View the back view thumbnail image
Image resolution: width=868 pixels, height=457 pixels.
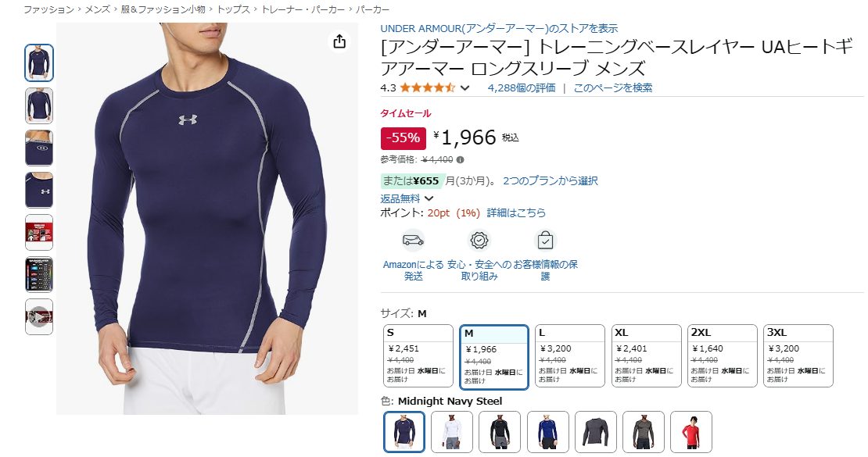click(39, 105)
